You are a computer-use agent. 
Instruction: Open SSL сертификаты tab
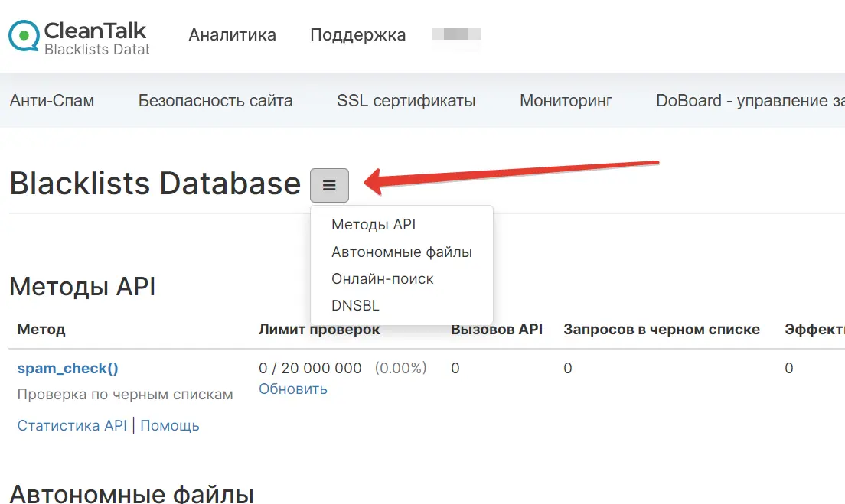(x=406, y=101)
